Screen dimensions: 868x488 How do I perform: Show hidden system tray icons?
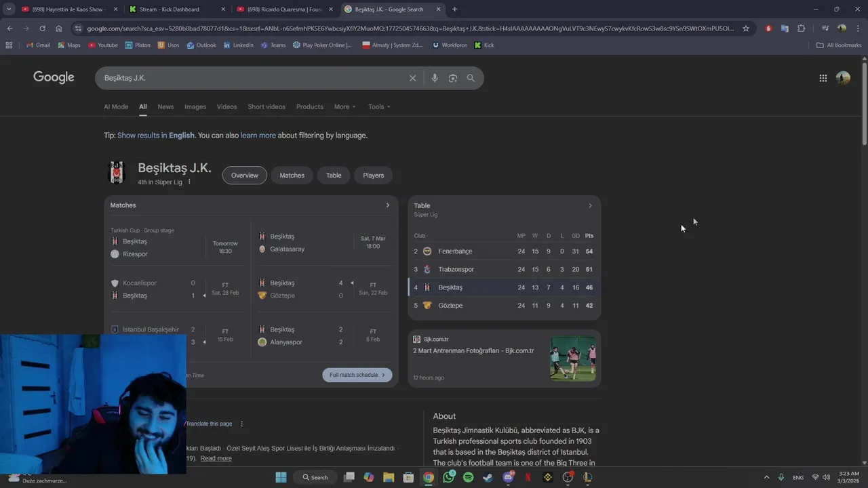pos(766,477)
